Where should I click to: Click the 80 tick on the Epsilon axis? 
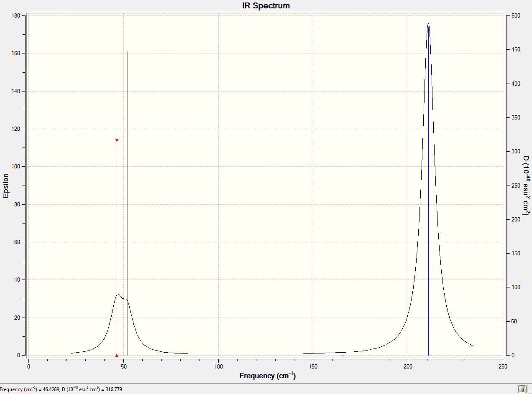tap(18, 204)
